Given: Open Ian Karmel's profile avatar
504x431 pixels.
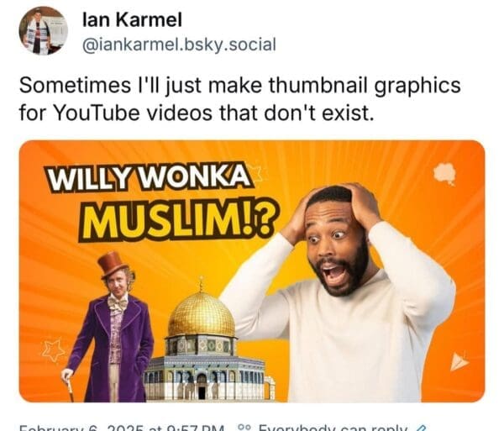Looking at the screenshot, I should coord(44,30).
